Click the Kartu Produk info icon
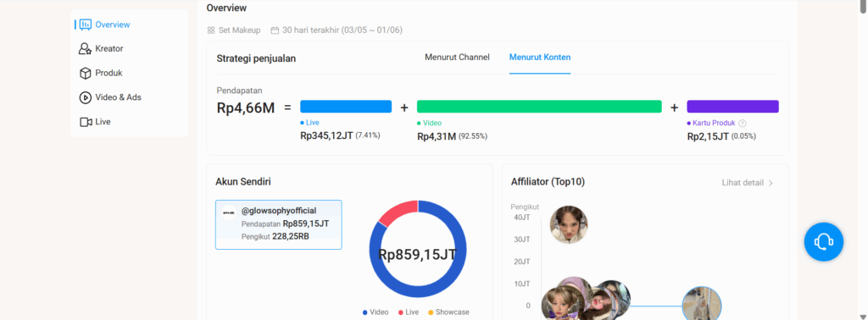 coord(743,124)
